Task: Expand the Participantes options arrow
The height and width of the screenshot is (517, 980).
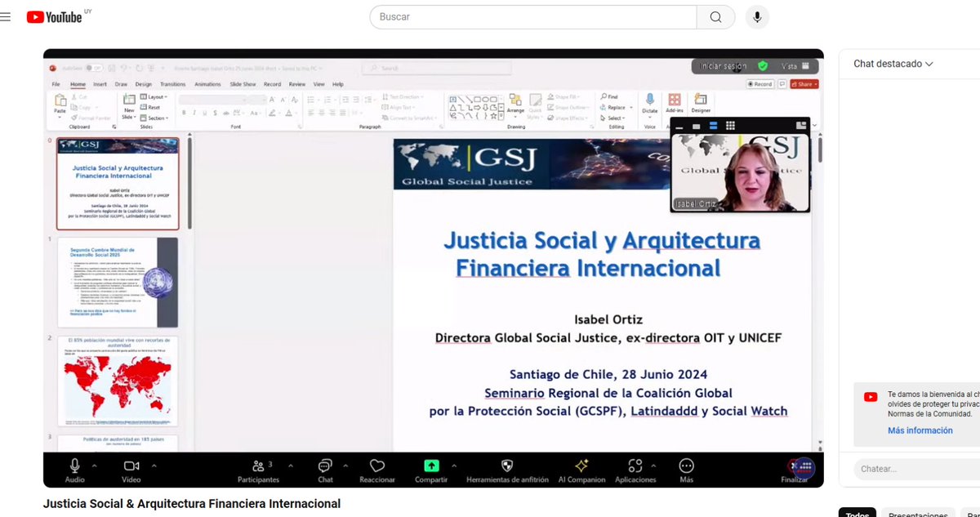Action: point(292,465)
